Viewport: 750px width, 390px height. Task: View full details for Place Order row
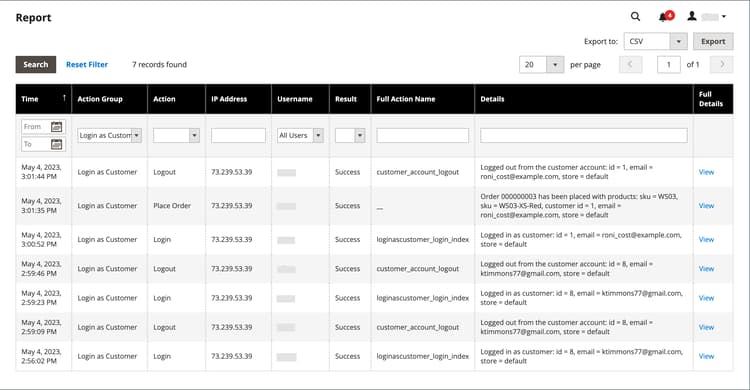pyautogui.click(x=706, y=206)
